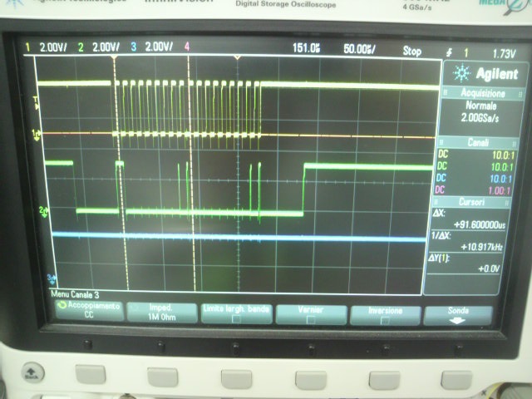Screen dimensions: 532x399
Task: Click the blue channel 3 flat trace
Action: click(x=238, y=236)
